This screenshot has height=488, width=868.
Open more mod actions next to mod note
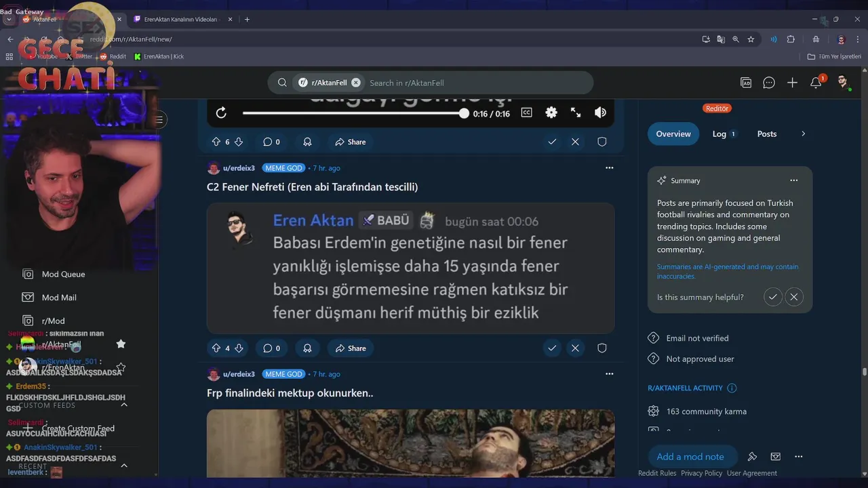click(798, 457)
